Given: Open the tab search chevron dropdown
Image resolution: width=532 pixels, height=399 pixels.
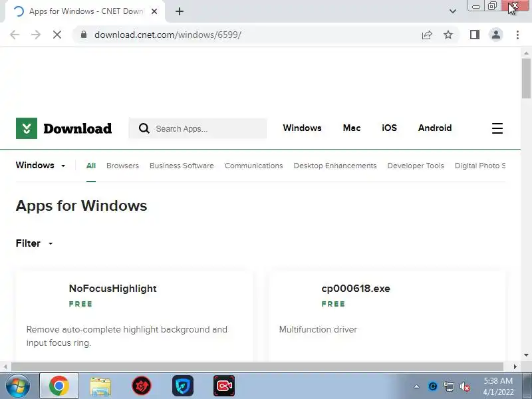Looking at the screenshot, I should point(453,11).
